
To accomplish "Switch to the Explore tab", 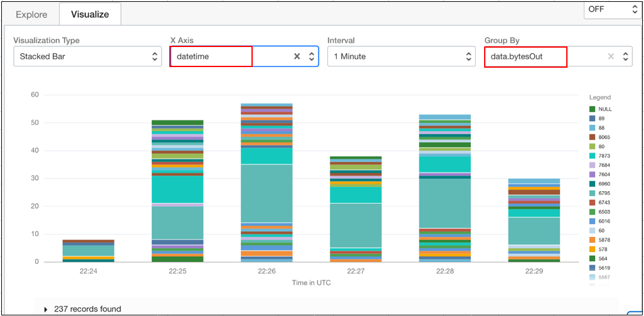I will 31,14.
